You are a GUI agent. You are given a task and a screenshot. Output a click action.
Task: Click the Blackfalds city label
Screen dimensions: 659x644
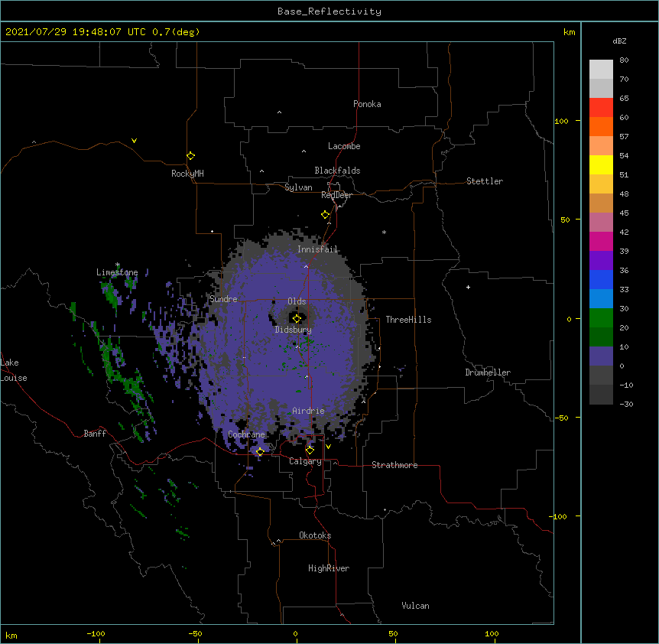(337, 171)
